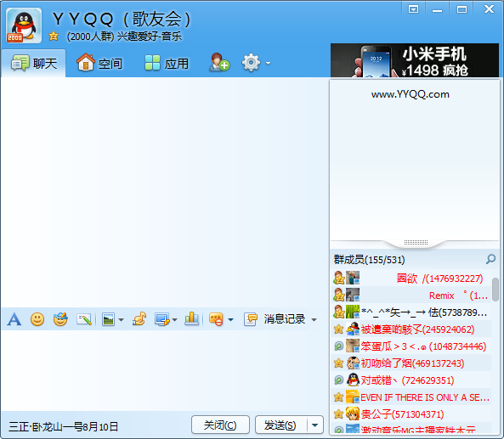Click avatar of 被遗弃的孩子 member
The height and width of the screenshot is (439, 504).
(x=353, y=329)
